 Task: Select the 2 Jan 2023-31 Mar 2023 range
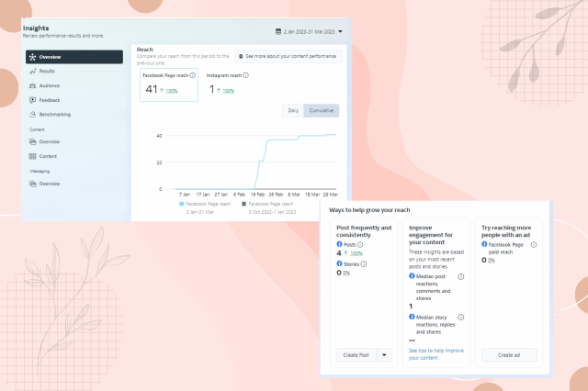(x=309, y=32)
